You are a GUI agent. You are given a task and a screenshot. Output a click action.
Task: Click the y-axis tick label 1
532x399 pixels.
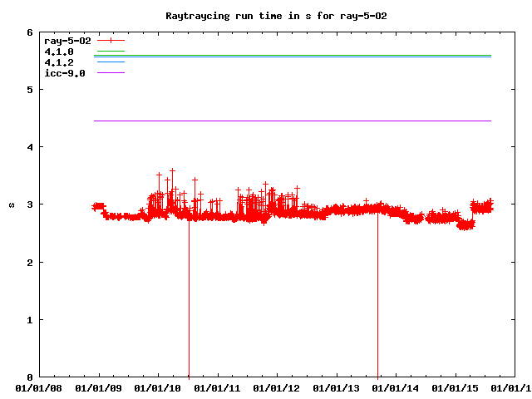click(x=30, y=320)
